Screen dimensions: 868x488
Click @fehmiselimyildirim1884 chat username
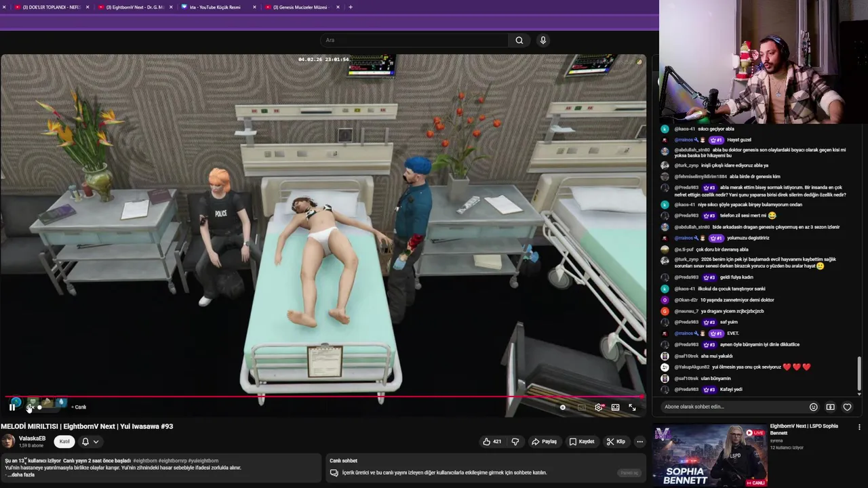[701, 176]
